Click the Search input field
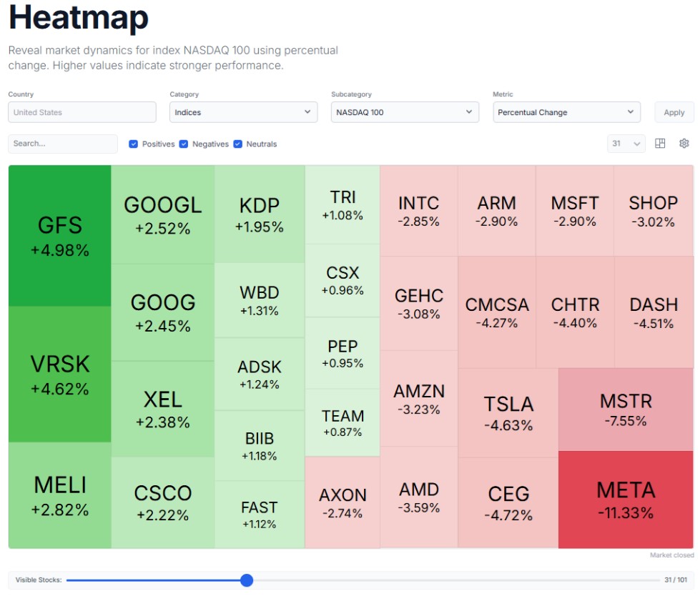 tap(62, 144)
